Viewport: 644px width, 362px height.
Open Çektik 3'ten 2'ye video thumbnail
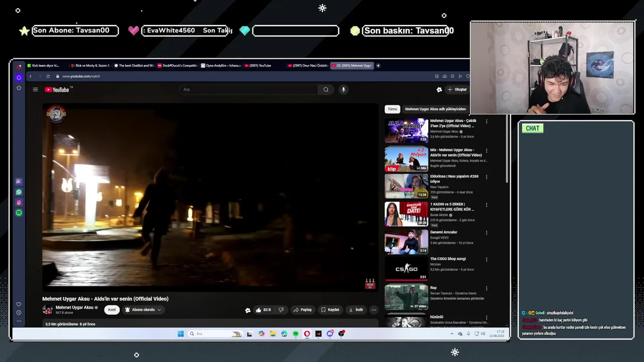(x=406, y=131)
